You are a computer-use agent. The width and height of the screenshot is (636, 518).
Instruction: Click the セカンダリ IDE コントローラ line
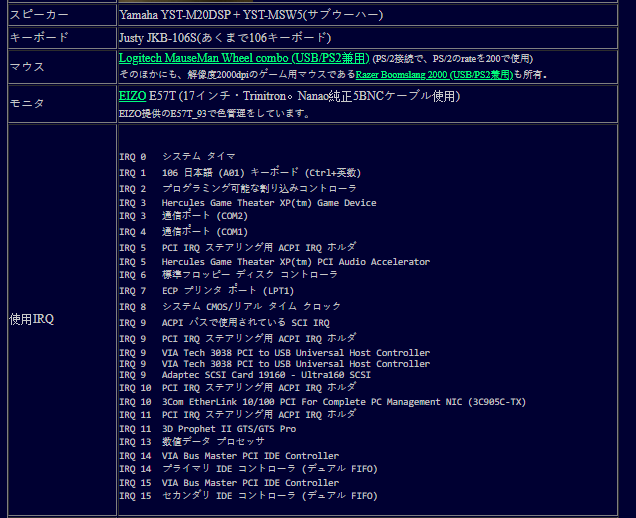[248, 495]
